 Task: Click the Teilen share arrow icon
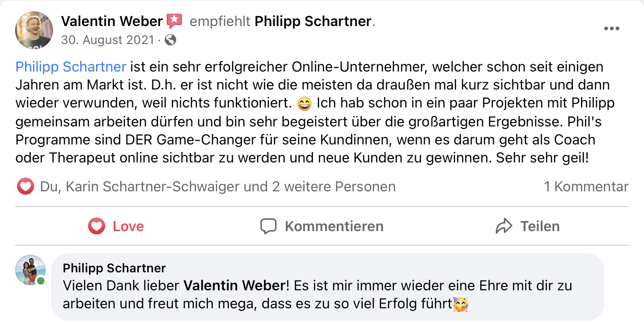(x=504, y=226)
